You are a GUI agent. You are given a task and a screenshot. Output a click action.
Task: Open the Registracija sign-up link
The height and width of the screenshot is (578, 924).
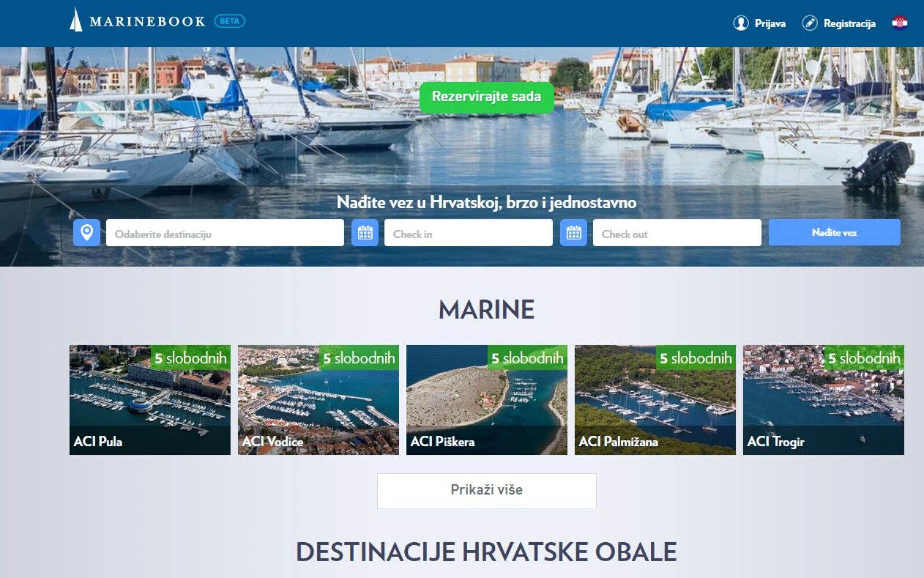click(849, 24)
